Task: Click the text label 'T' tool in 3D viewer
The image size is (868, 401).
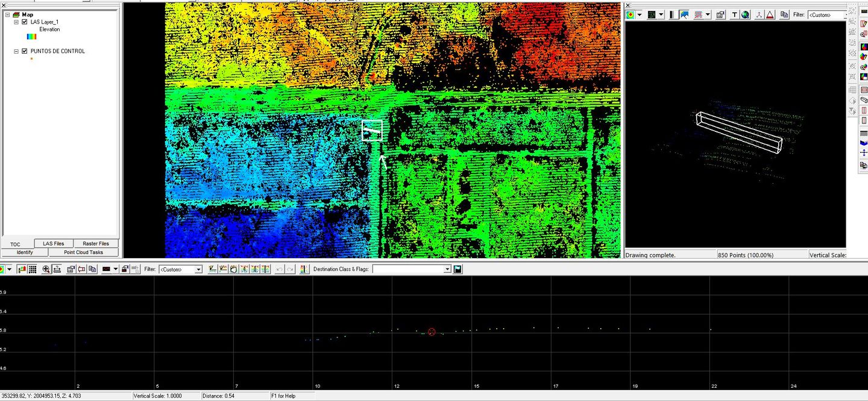Action: tap(735, 15)
